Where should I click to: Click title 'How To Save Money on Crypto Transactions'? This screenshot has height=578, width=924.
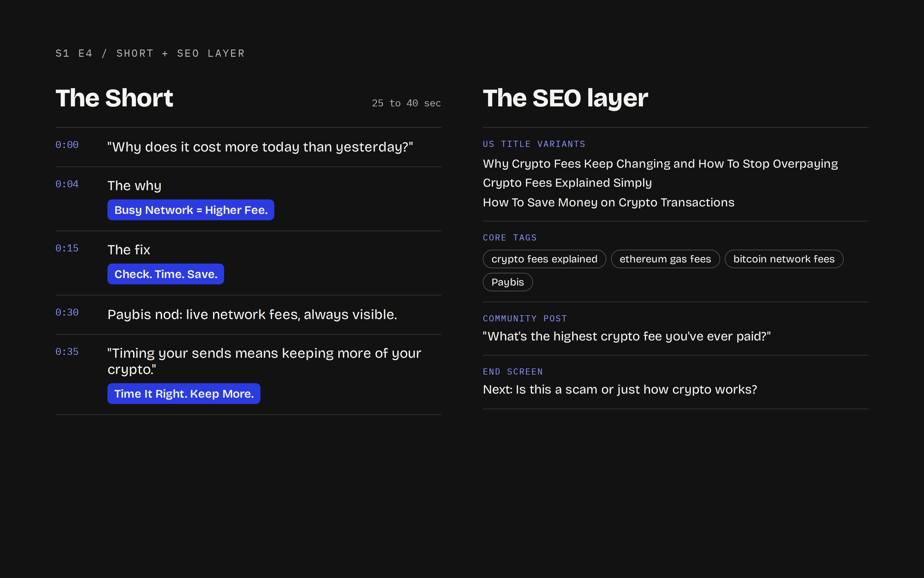(x=608, y=202)
